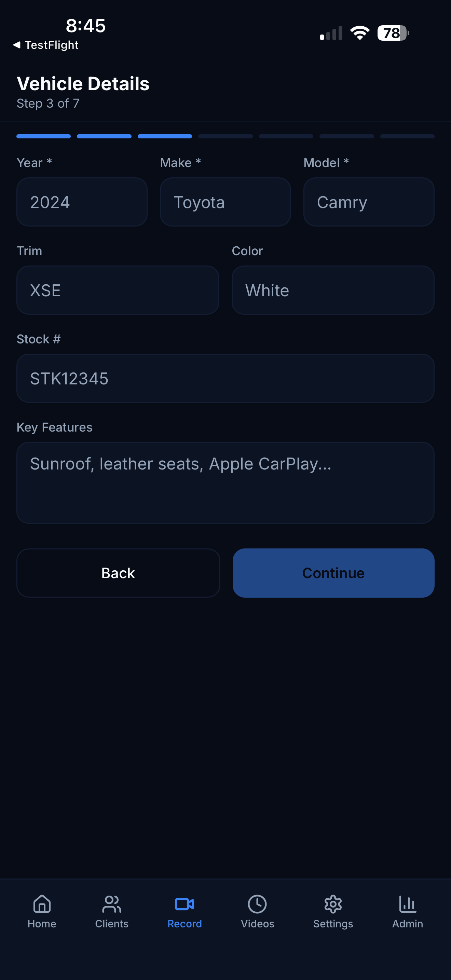Click the fourth progress step segment
The height and width of the screenshot is (980, 451).
pyautogui.click(x=225, y=136)
